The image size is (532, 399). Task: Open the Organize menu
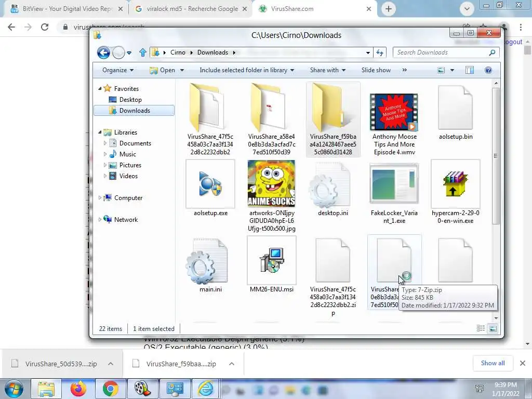tap(118, 70)
